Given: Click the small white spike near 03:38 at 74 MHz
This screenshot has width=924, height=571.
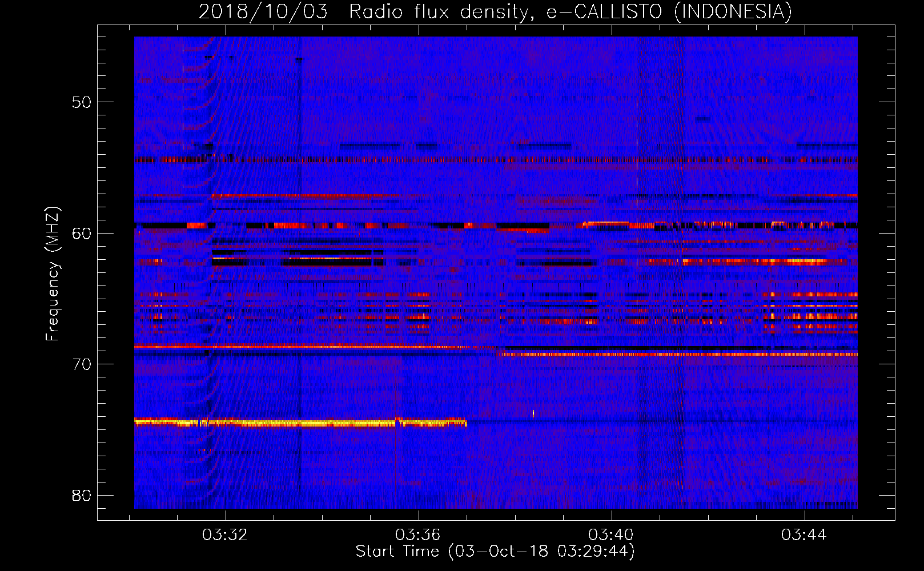Looking at the screenshot, I should (x=533, y=413).
